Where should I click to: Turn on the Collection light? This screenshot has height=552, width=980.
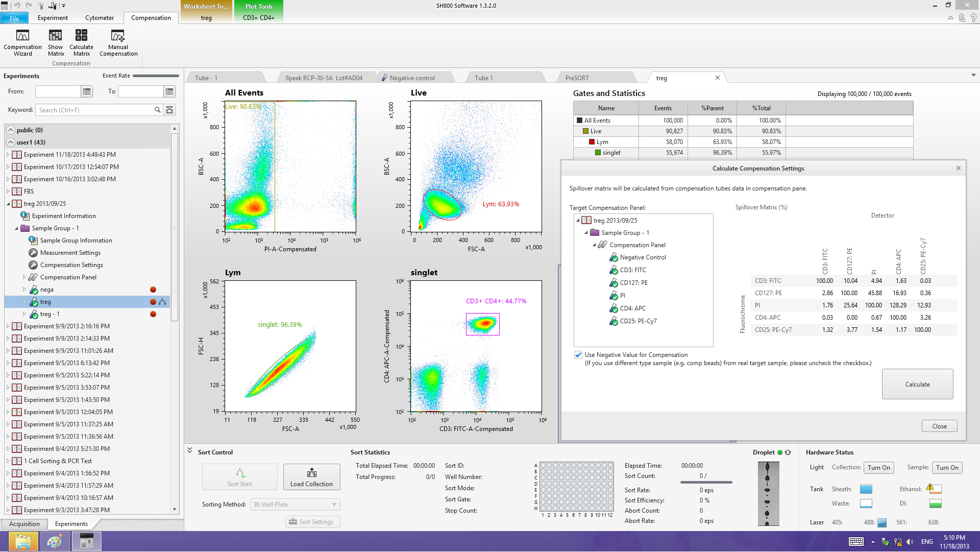pos(878,468)
